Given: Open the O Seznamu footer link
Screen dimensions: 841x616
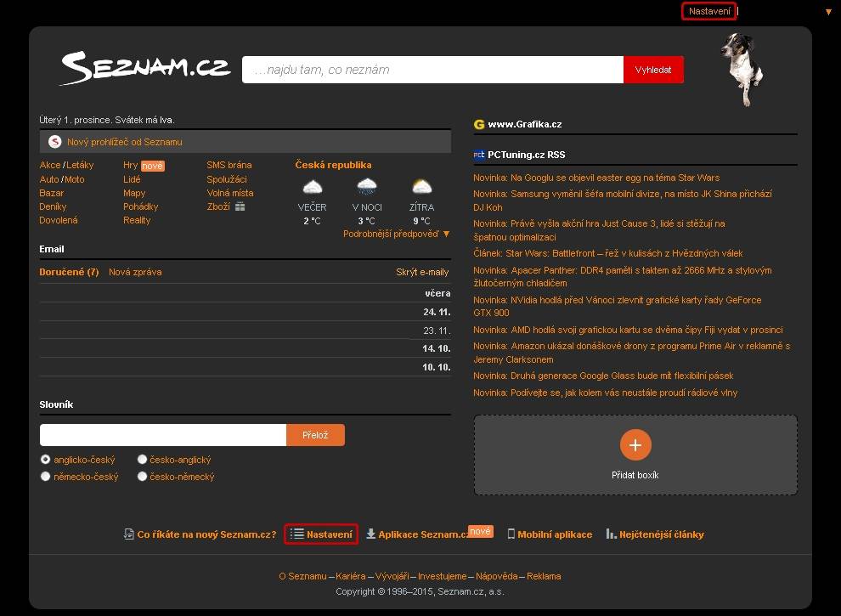Looking at the screenshot, I should (x=302, y=576).
